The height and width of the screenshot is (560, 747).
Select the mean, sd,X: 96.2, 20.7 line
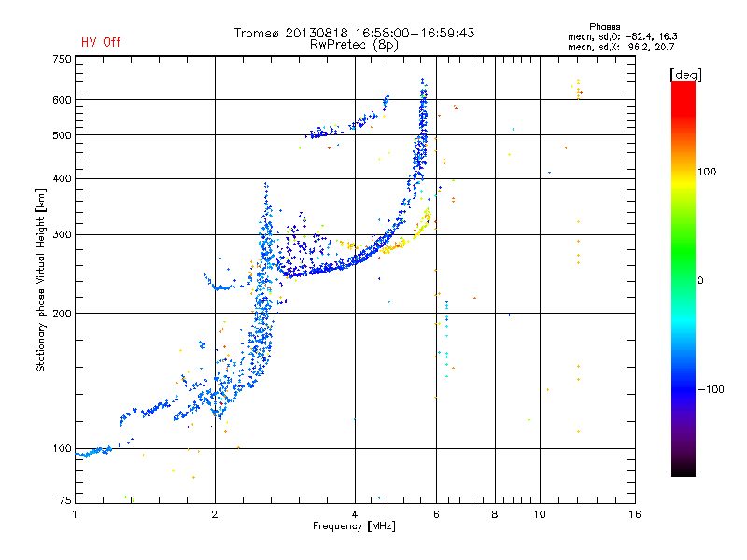point(621,47)
